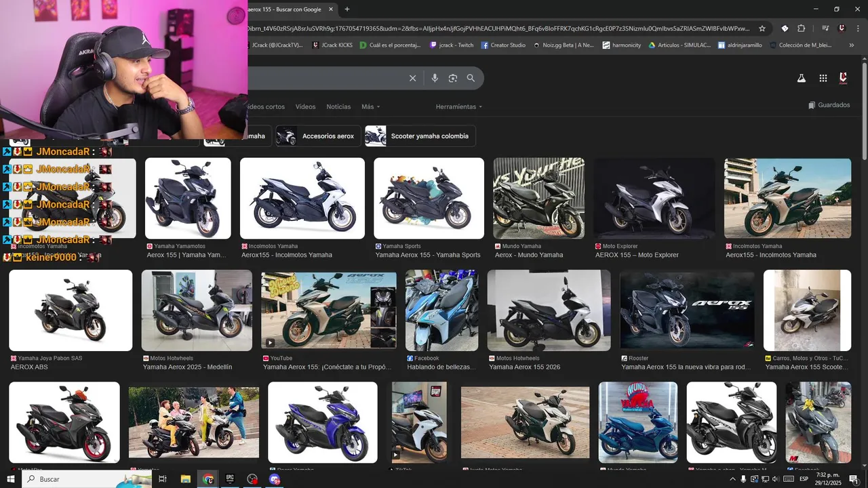Open the aldrinjaramillo bookmark
Image resolution: width=868 pixels, height=488 pixels.
pos(740,45)
